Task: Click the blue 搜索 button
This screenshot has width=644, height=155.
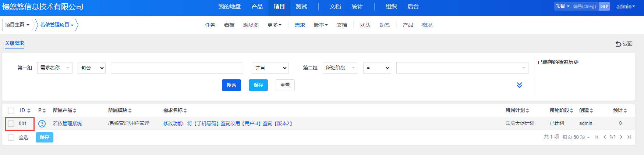Action: pos(231,85)
